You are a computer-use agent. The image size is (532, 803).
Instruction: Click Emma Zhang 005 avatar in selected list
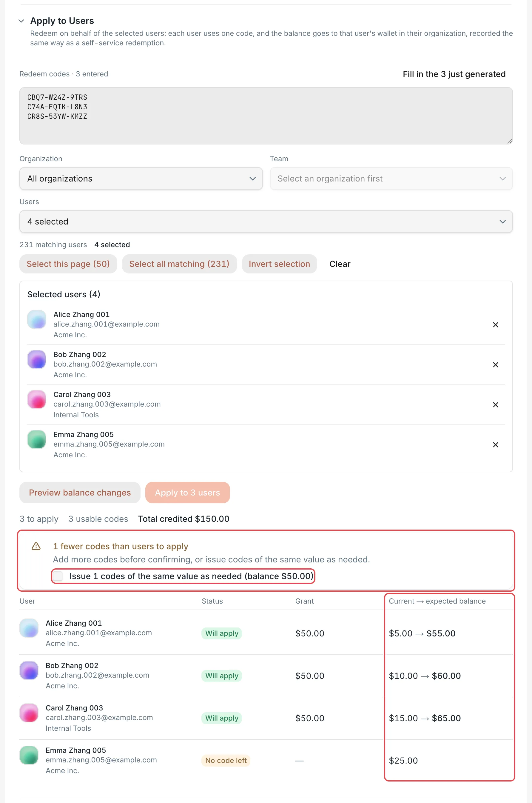tap(37, 439)
